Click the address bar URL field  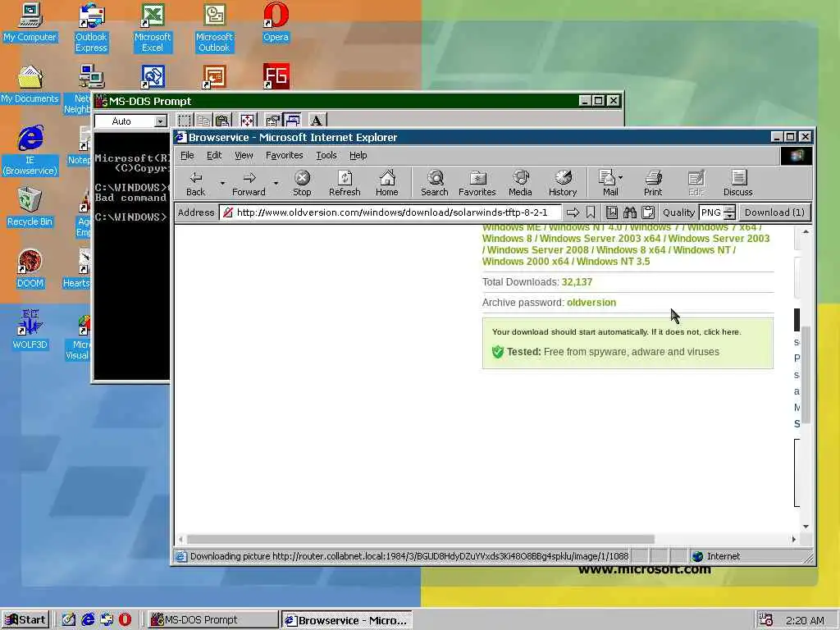coord(391,212)
